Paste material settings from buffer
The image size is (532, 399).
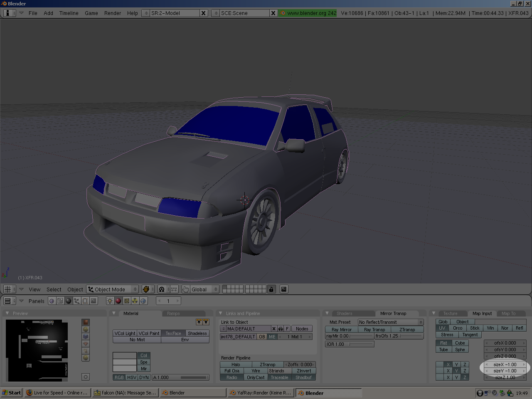[x=206, y=322]
